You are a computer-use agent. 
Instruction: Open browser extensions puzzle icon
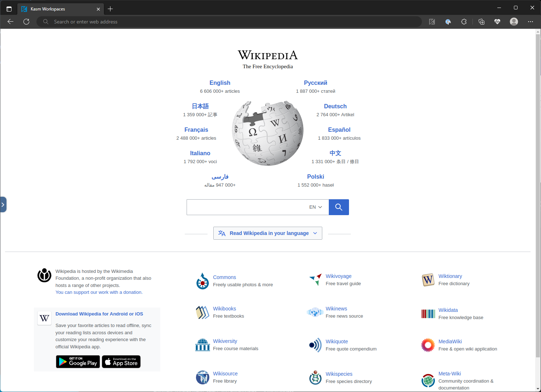(x=464, y=22)
